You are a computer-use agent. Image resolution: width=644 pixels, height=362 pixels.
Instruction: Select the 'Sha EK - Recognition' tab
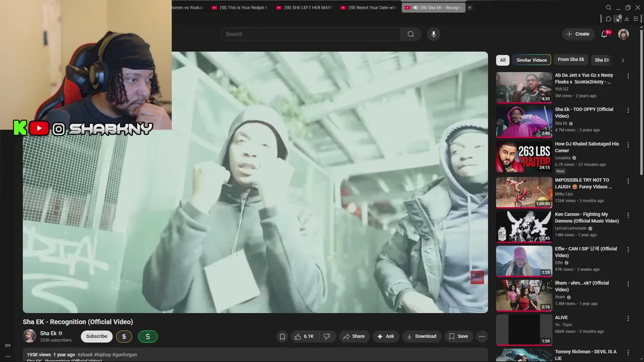[433, 8]
